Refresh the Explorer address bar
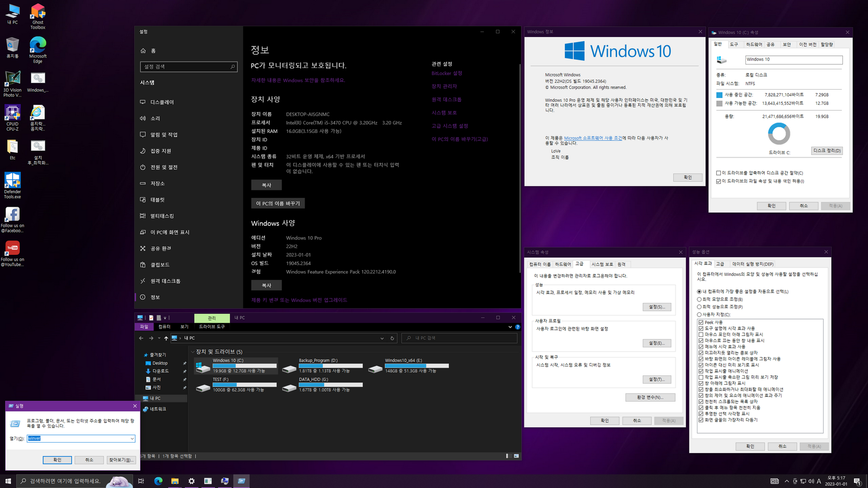This screenshot has width=868, height=488. [392, 338]
